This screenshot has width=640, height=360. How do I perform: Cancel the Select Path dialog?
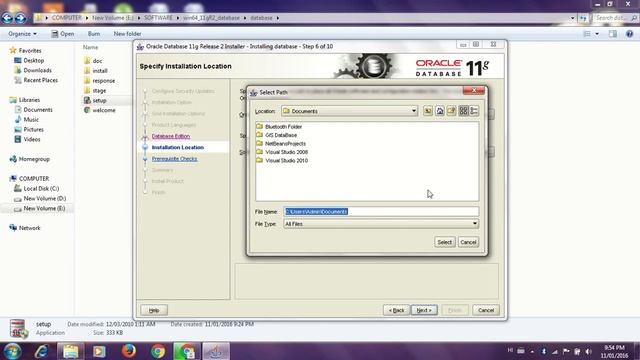pyautogui.click(x=468, y=242)
